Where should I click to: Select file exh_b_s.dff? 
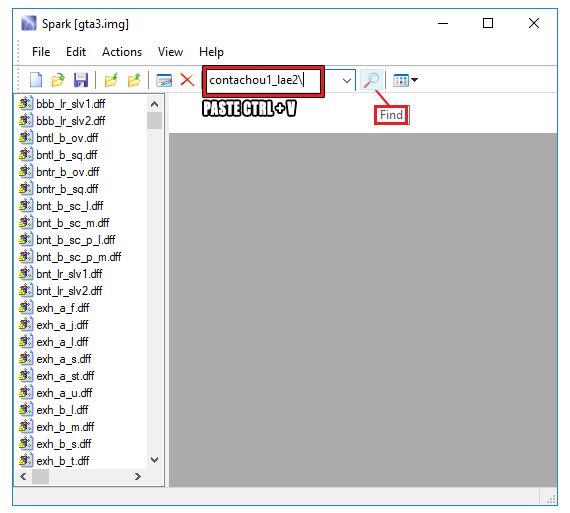pos(64,444)
